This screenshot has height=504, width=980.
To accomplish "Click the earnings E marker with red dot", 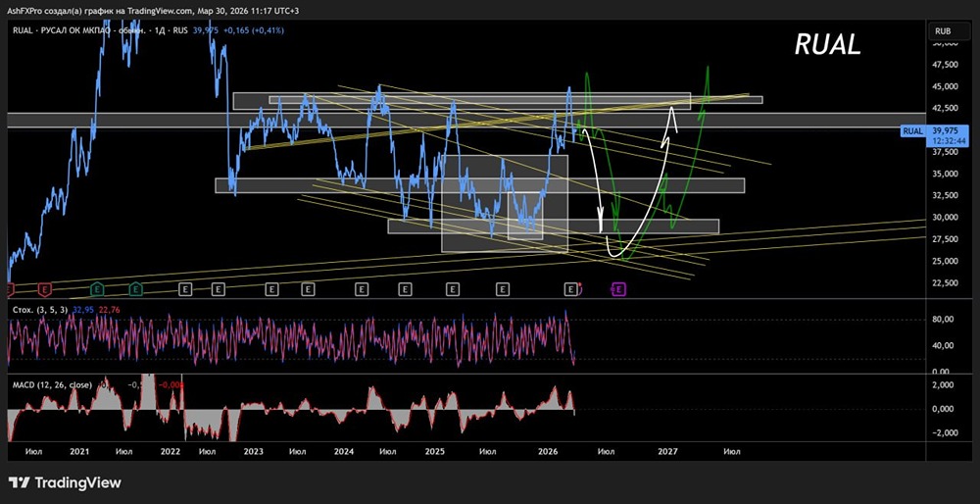I will 570,289.
